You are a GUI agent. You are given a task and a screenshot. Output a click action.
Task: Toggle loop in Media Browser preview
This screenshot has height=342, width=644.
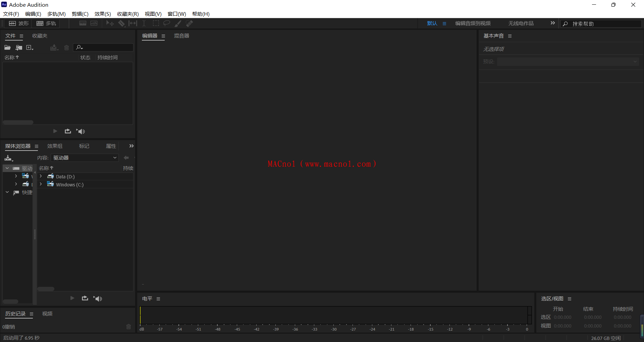(x=85, y=298)
